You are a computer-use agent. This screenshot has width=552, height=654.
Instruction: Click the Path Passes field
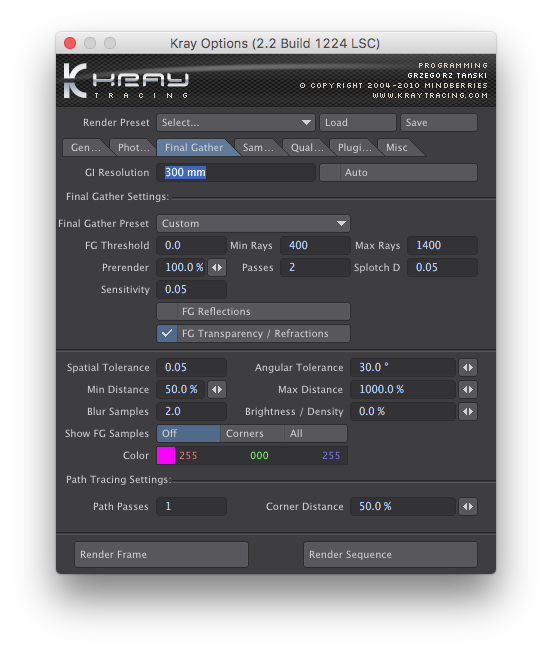point(192,506)
